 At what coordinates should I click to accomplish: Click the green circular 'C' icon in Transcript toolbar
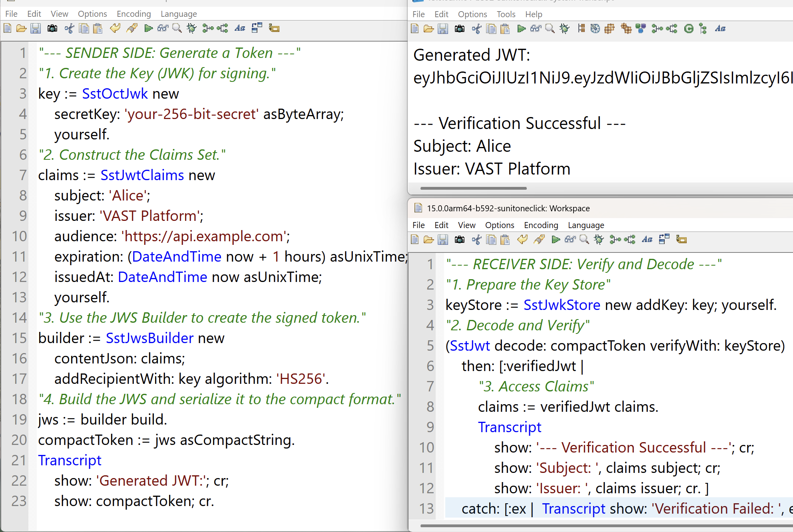tap(688, 29)
